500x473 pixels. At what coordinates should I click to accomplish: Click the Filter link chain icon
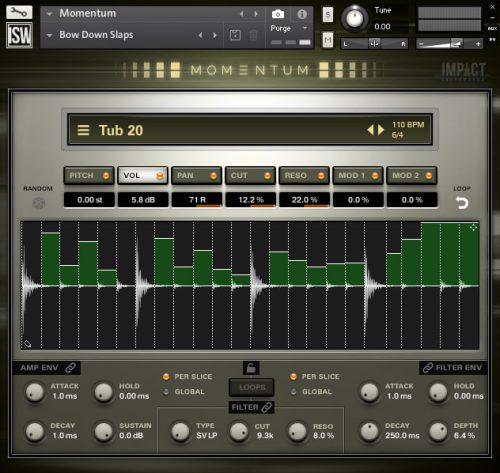267,407
